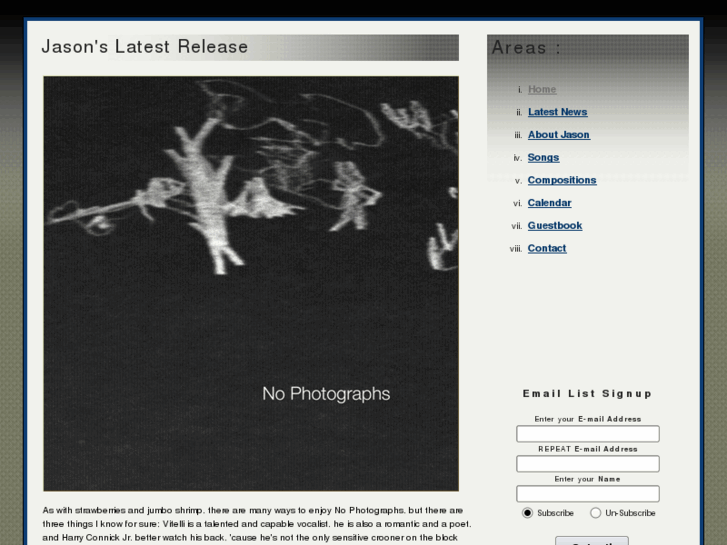The image size is (727, 545).
Task: Click the No Photographs title on the cover
Action: 326,394
